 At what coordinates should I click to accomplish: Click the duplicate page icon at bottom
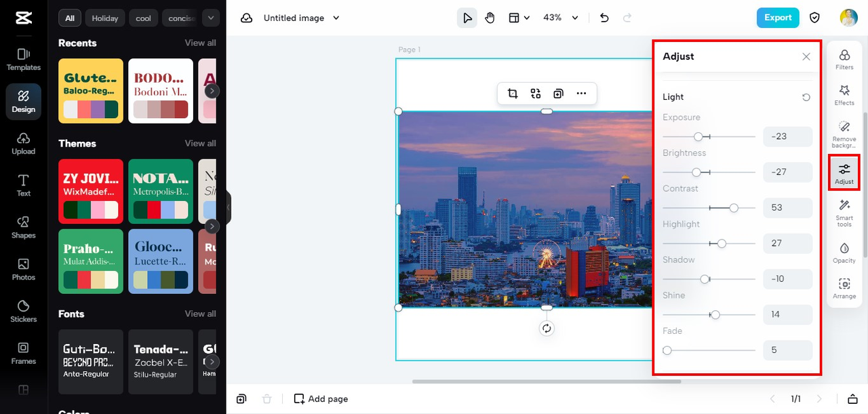pos(241,399)
